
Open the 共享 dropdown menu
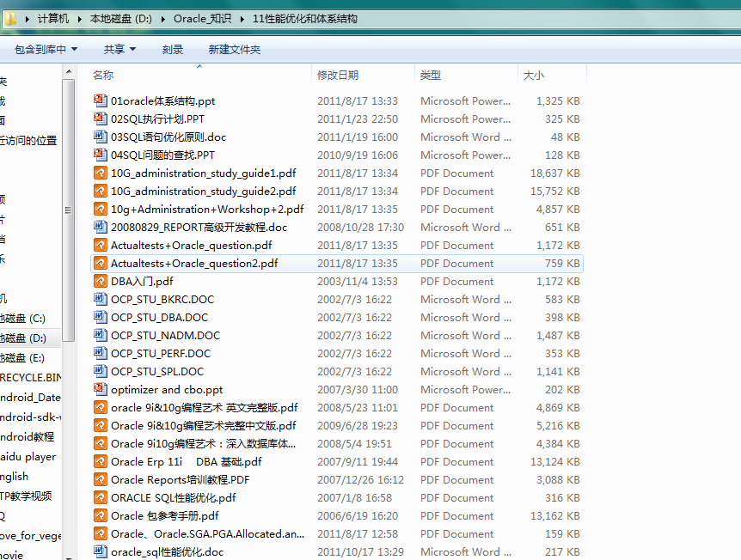click(x=119, y=49)
